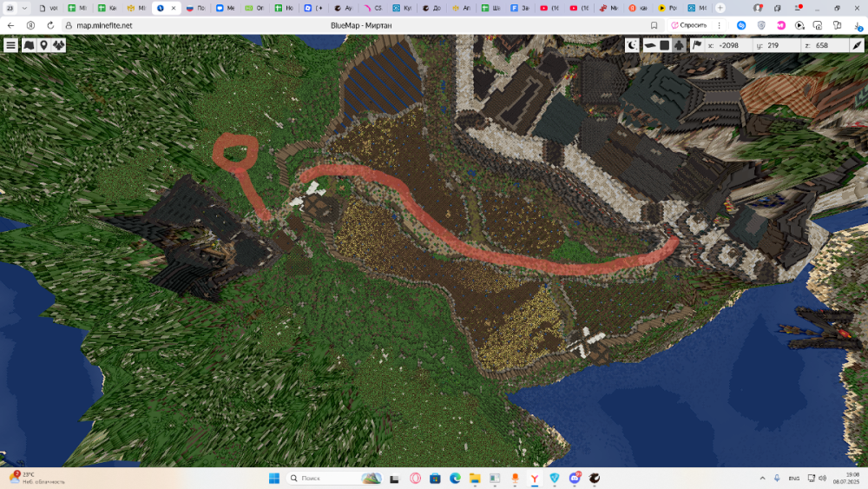868x489 pixels.
Task: Open the tab counter showing 23
Action: (x=10, y=8)
